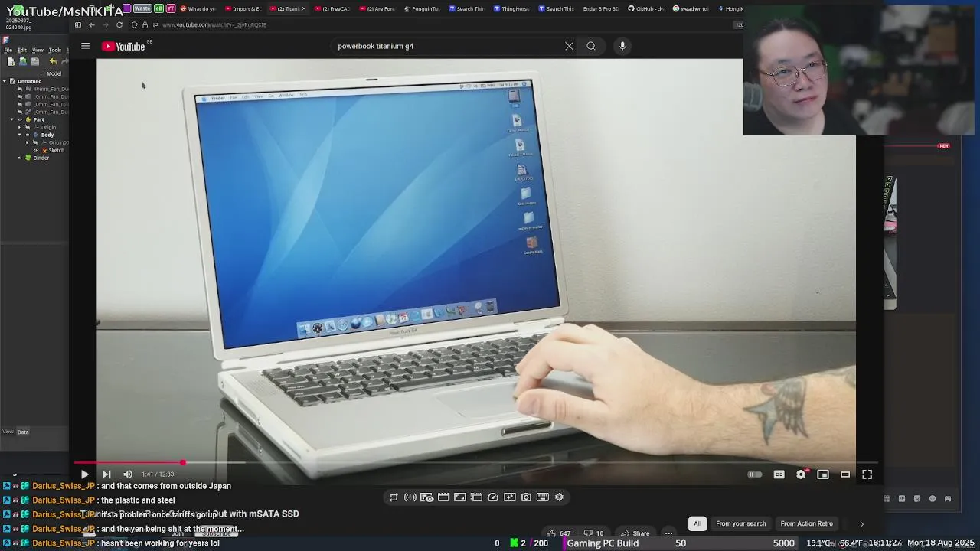Click the FreeCAD new document icon
Viewport: 980px width, 551px height.
tap(11, 61)
